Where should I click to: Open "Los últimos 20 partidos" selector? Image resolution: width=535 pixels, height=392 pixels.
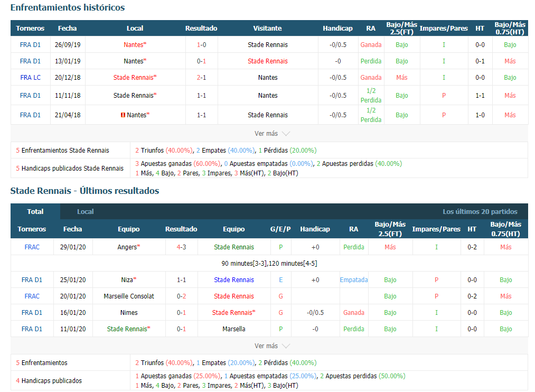point(480,211)
